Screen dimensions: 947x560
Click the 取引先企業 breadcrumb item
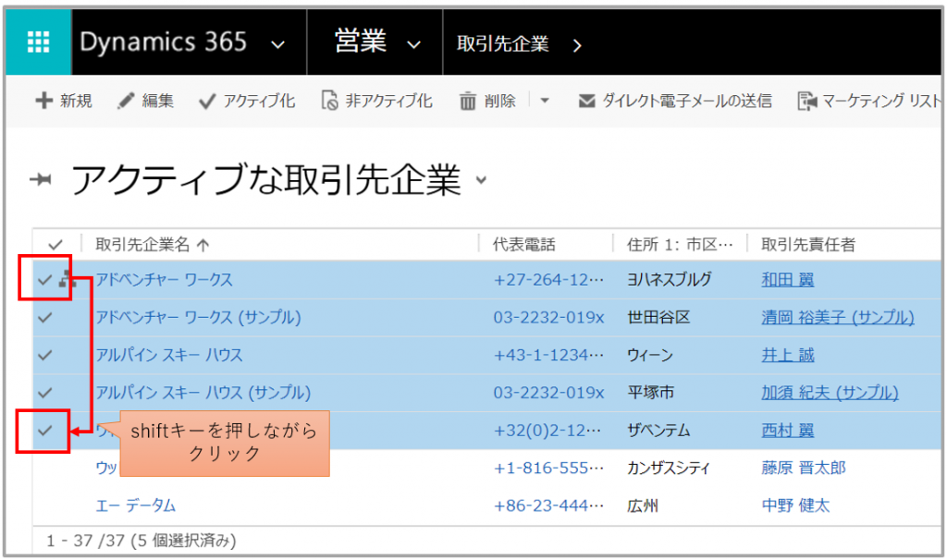coord(502,43)
